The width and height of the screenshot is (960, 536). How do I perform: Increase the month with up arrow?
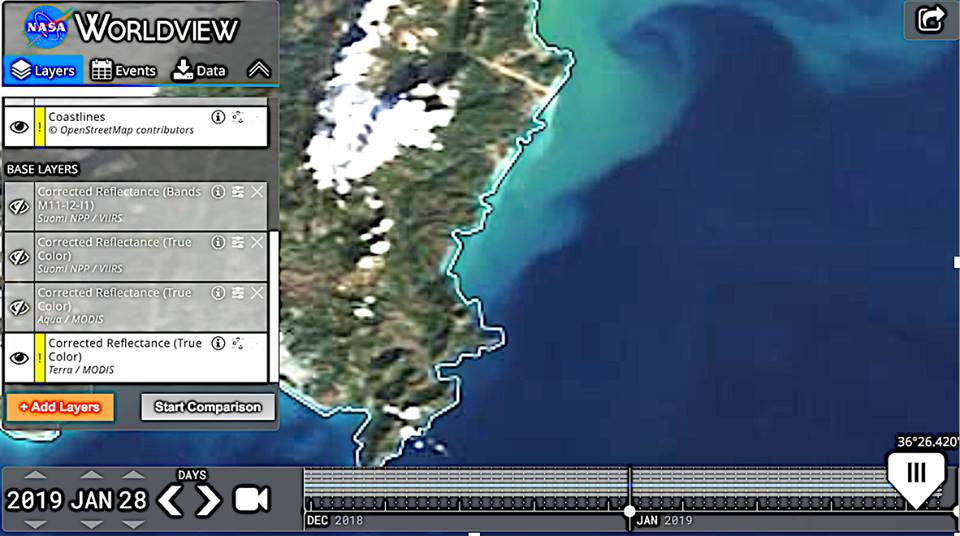pos(91,475)
